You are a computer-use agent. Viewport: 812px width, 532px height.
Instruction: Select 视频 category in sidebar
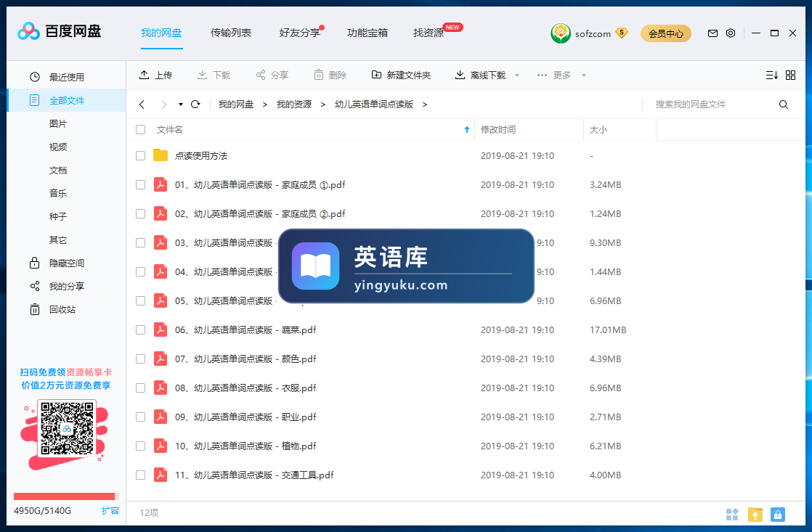[58, 147]
